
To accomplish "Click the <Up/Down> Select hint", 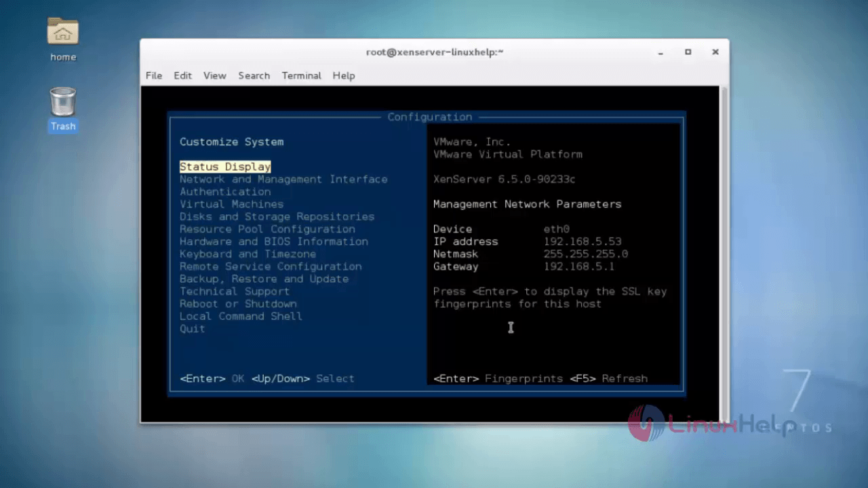I will 302,378.
